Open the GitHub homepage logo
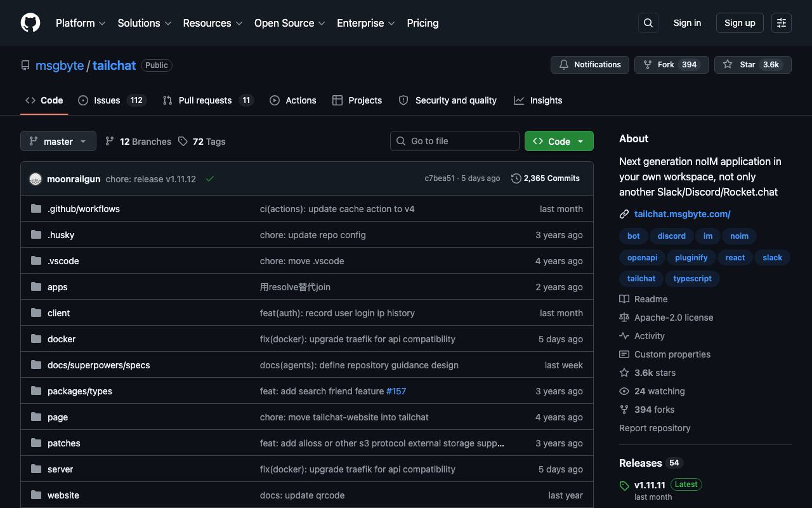Screen dimensions: 812x508 point(30,23)
